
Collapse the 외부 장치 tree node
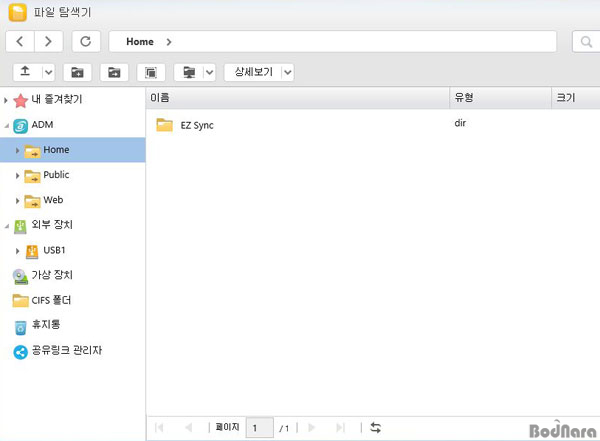[6, 226]
